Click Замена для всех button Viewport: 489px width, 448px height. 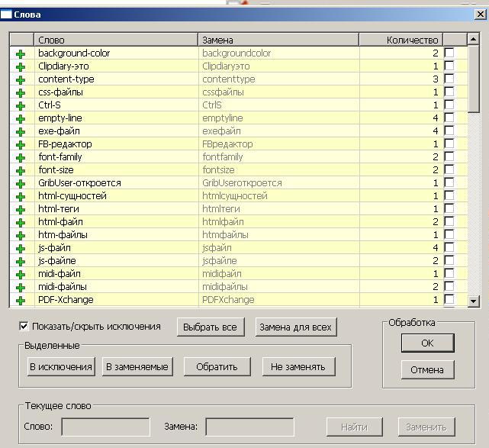[296, 327]
